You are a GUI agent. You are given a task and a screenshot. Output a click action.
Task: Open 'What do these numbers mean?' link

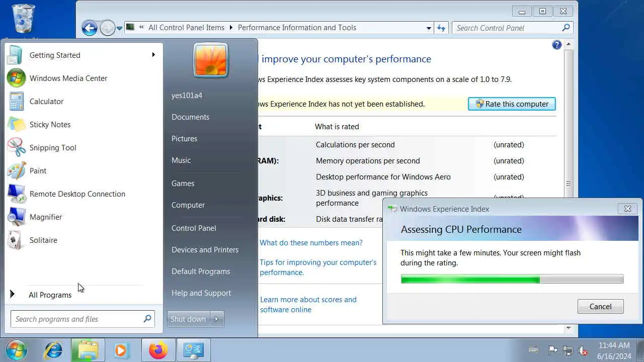(x=311, y=242)
